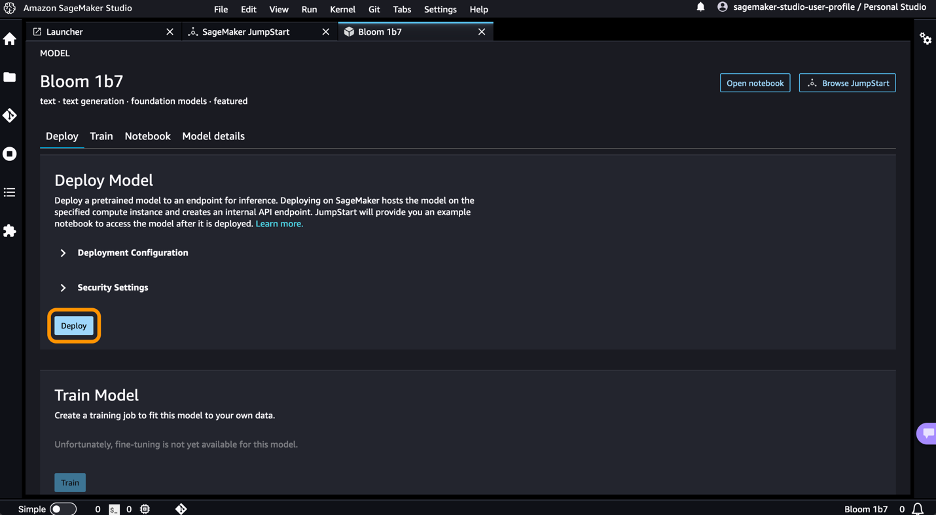Open the Edit menu
This screenshot has height=516, width=936.
click(248, 10)
